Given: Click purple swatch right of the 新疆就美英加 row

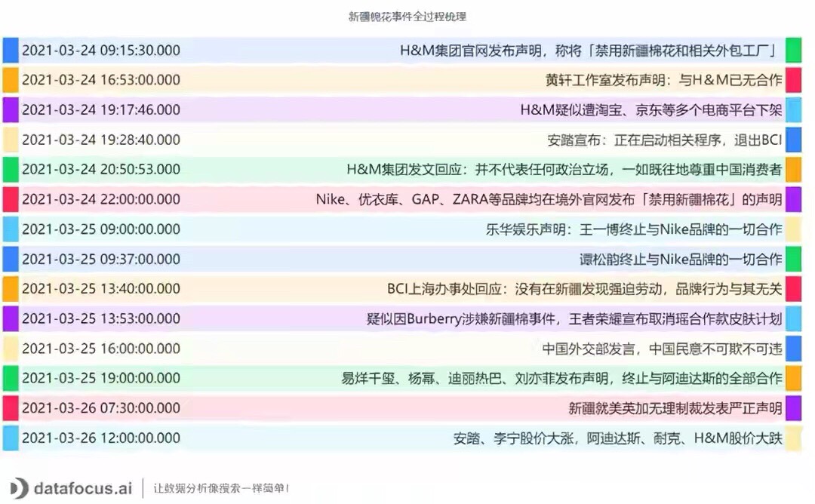Looking at the screenshot, I should click(x=793, y=408).
